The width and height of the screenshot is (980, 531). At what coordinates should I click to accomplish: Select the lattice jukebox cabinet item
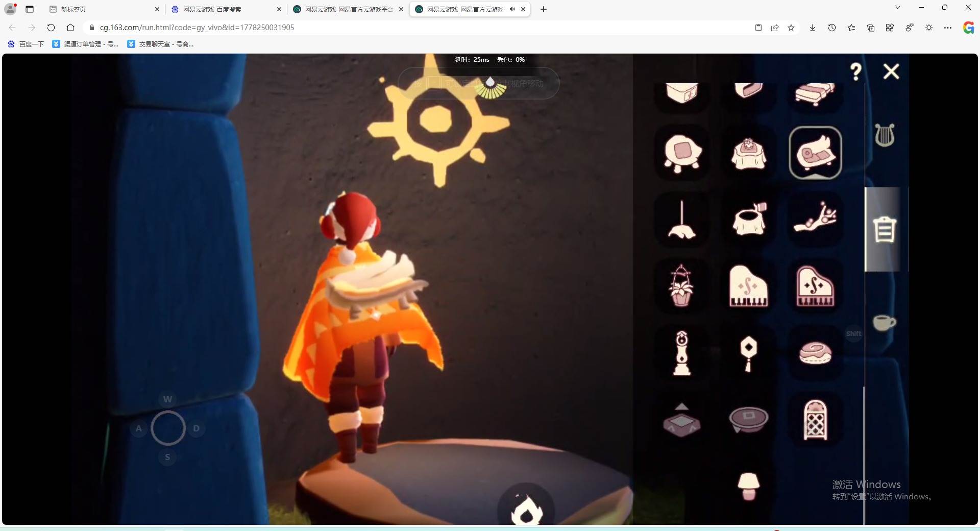[x=815, y=420]
